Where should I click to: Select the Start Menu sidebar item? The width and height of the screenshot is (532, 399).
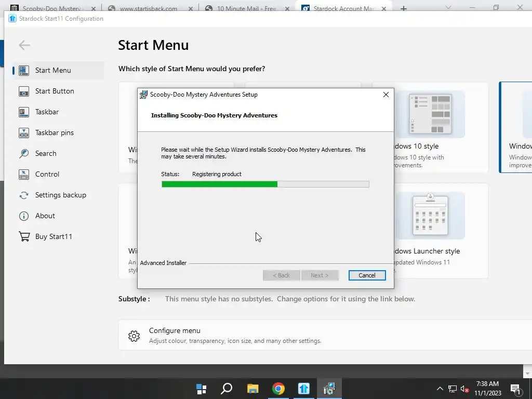coord(58,70)
